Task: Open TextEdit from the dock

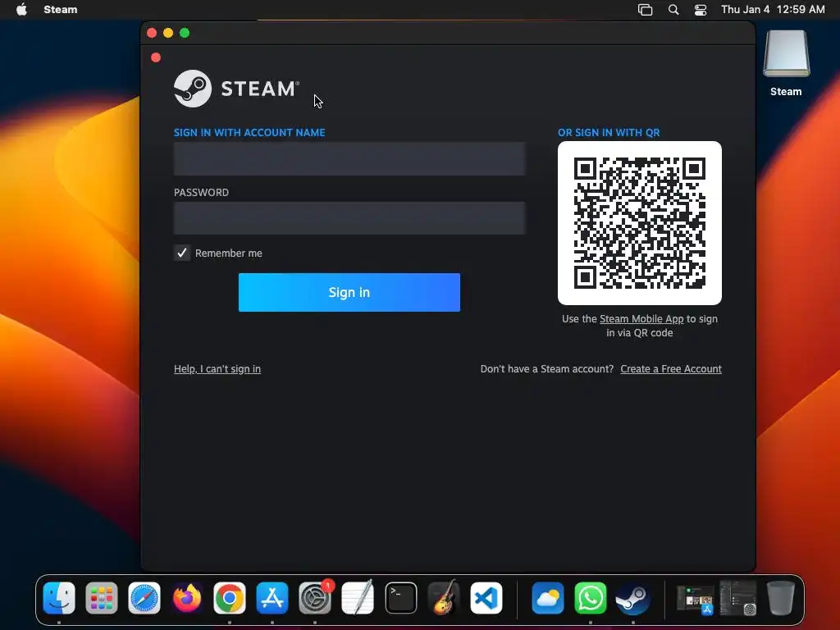Action: (x=358, y=598)
